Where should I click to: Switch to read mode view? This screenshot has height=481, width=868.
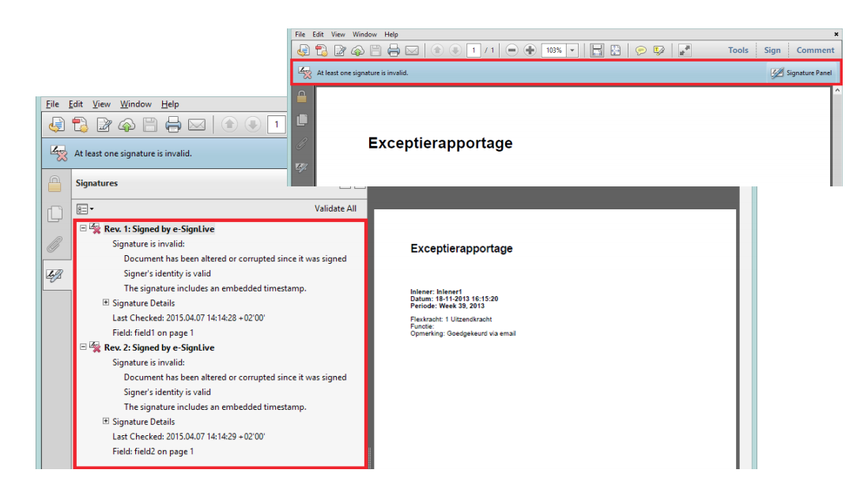[685, 51]
